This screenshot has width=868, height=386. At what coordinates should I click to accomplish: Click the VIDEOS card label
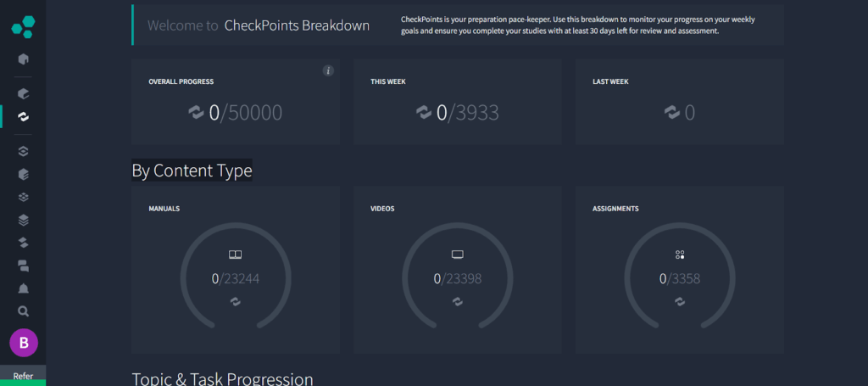pos(382,209)
